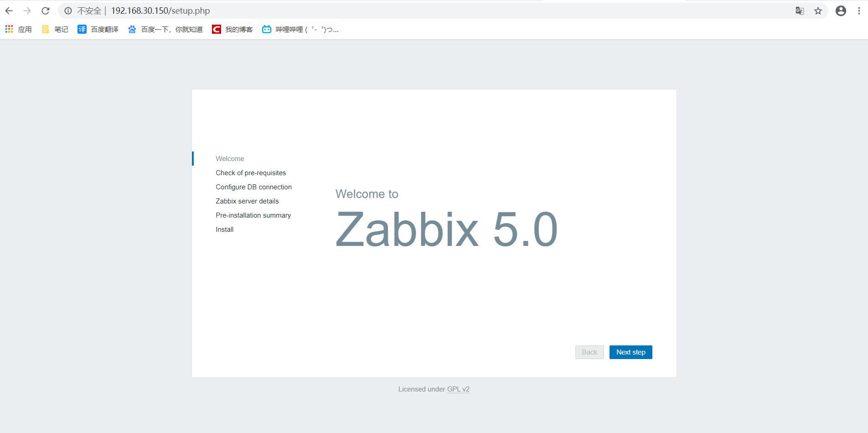Select the Install step
The width and height of the screenshot is (868, 433).
[x=224, y=230]
